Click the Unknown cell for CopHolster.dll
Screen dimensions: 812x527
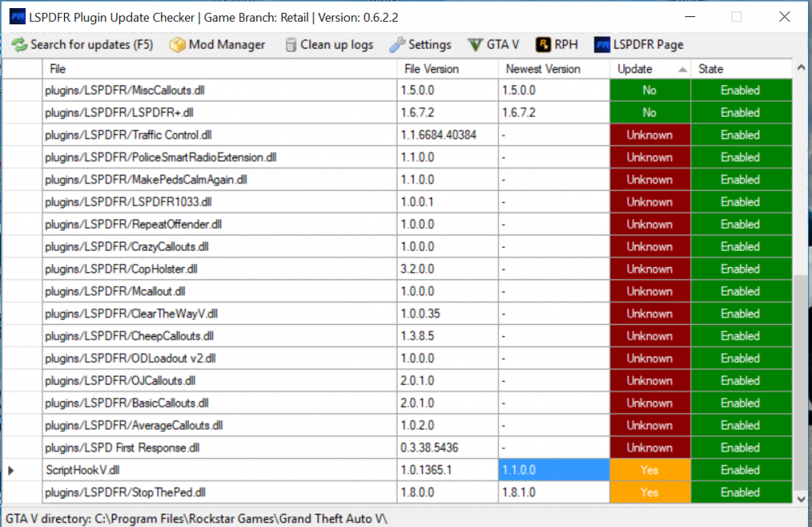pyautogui.click(x=650, y=269)
